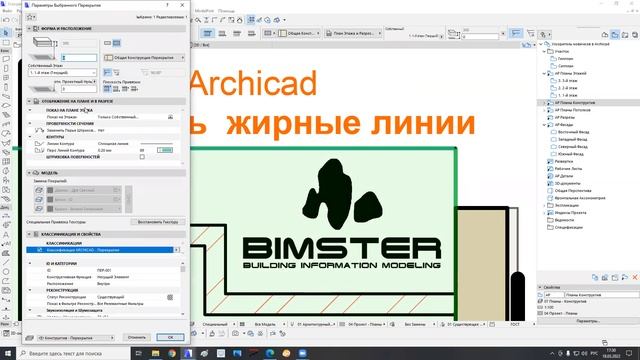
Task: Select Фронтальная Аксонометрия in navigator
Action: tap(580, 198)
